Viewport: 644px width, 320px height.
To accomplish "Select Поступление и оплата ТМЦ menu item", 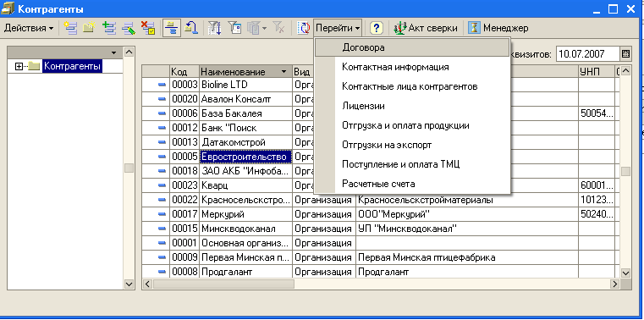I will pos(412,164).
